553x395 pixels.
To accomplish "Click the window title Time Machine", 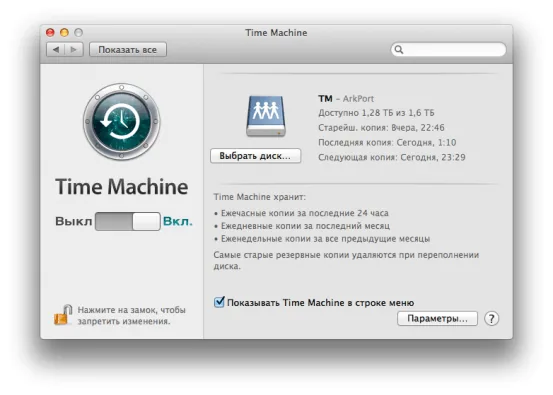I will [276, 33].
